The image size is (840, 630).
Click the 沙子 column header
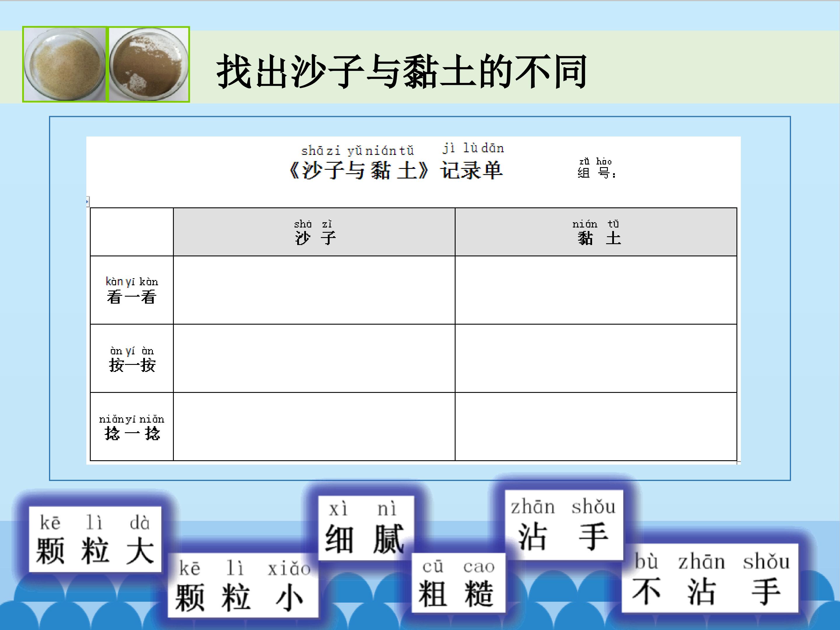(314, 232)
